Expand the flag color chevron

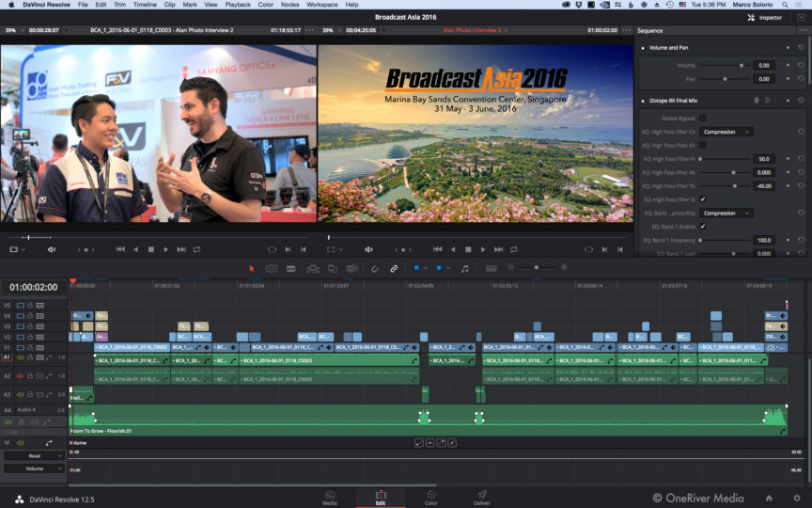point(425,268)
